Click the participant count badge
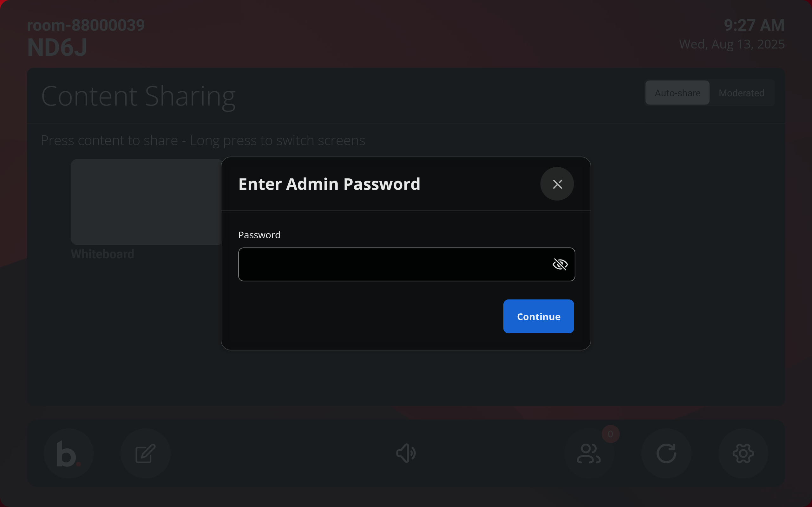The height and width of the screenshot is (507, 812). [x=610, y=434]
